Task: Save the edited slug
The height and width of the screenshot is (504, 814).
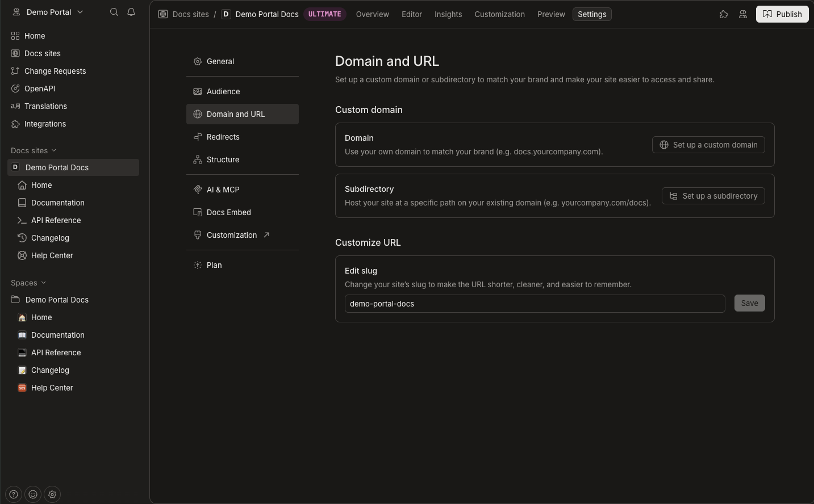Action: point(750,303)
